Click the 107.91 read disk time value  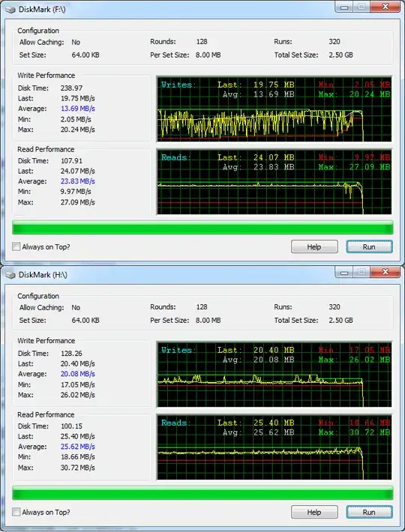pyautogui.click(x=72, y=160)
